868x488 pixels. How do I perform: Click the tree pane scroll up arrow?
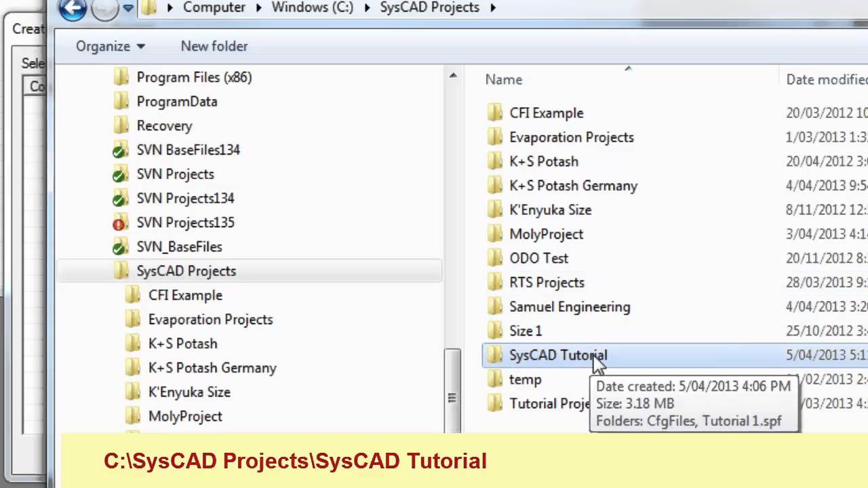tap(452, 75)
